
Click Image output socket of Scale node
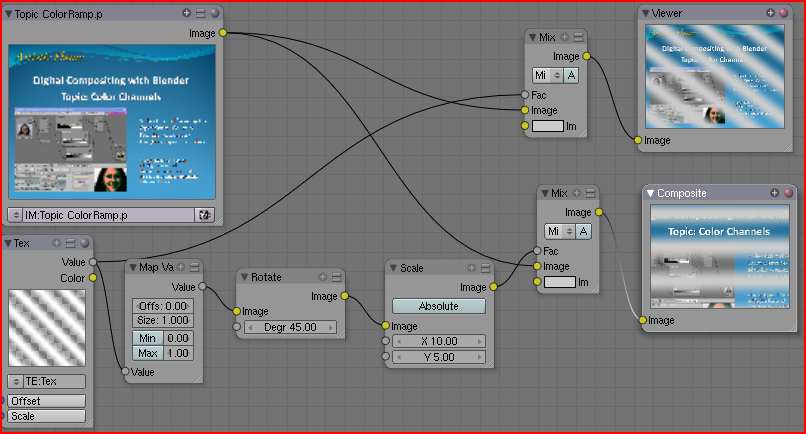click(x=493, y=286)
